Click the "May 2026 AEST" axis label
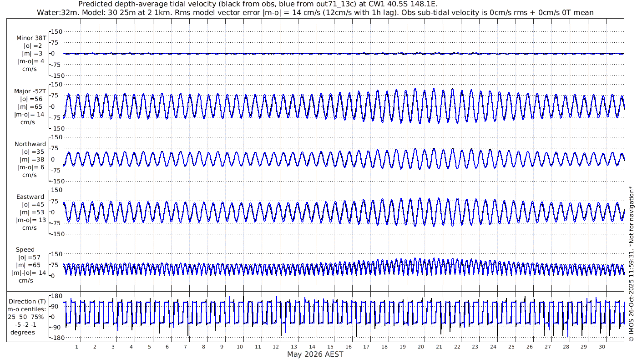Screen dimensions: 637x364 pos(315,354)
